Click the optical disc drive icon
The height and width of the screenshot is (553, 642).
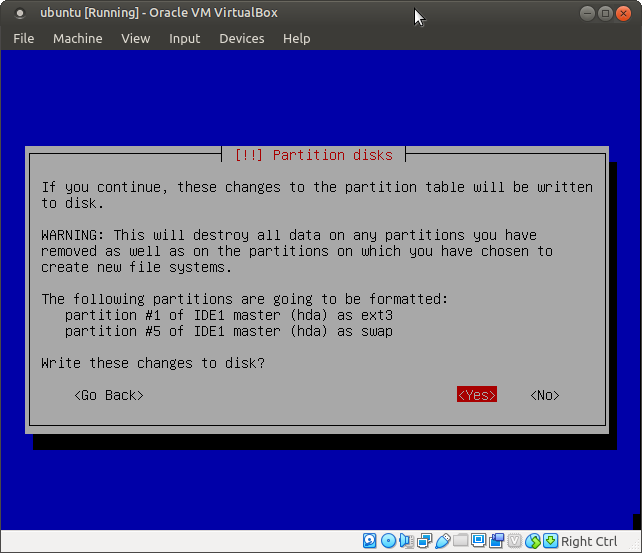click(x=388, y=541)
